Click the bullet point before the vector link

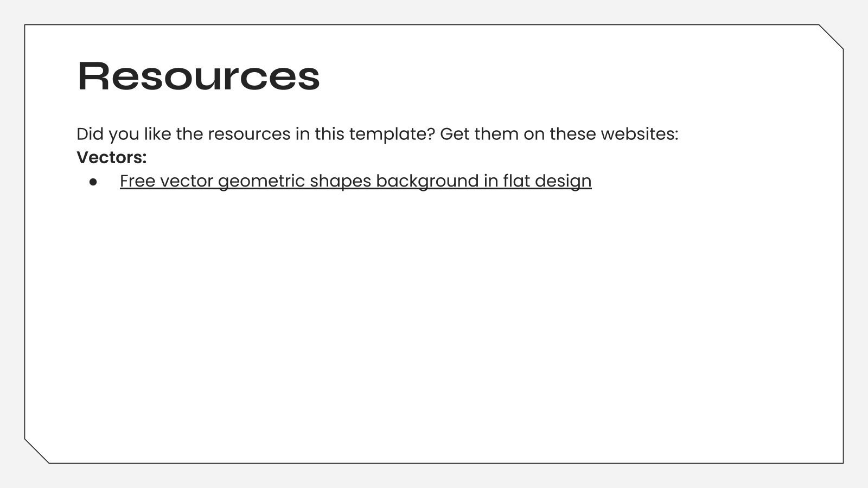pos(93,182)
